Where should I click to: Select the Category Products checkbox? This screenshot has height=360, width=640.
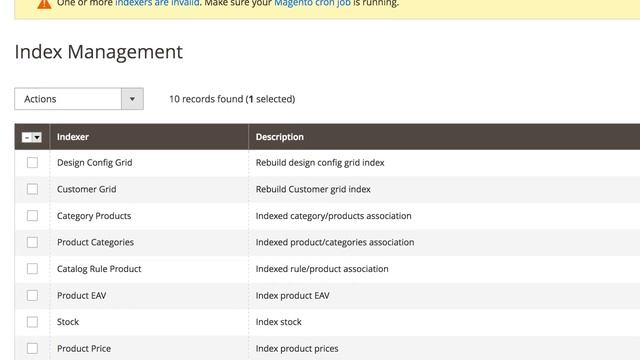[32, 216]
